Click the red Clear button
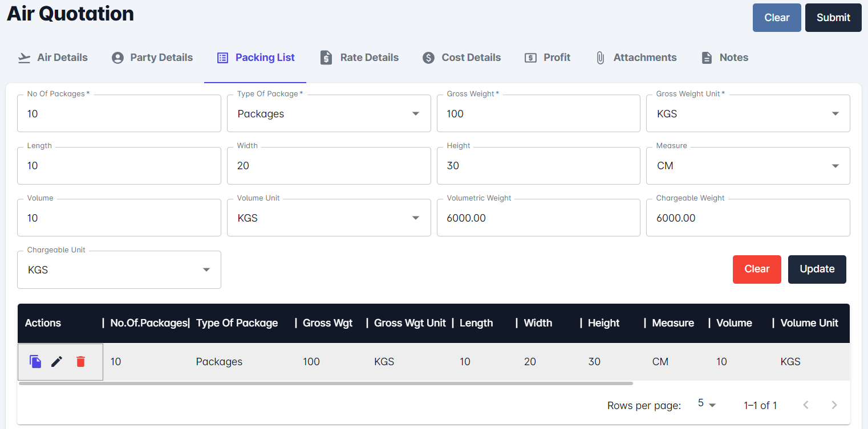This screenshot has height=429, width=868. click(x=757, y=269)
